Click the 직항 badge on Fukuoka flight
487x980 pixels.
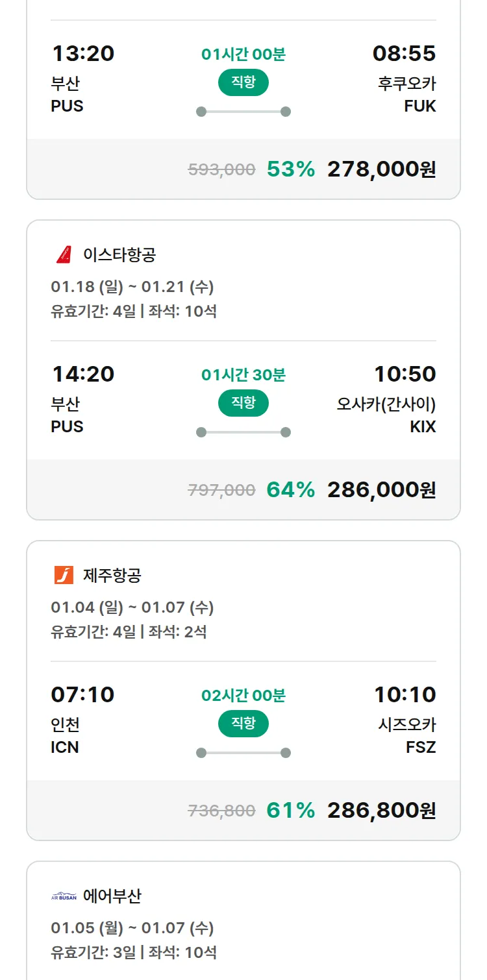243,82
